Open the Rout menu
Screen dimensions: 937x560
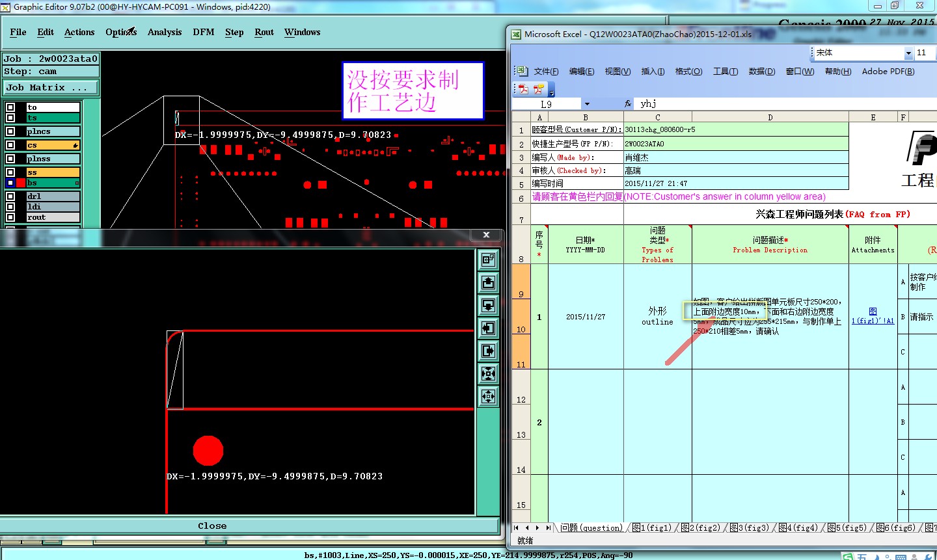click(264, 32)
